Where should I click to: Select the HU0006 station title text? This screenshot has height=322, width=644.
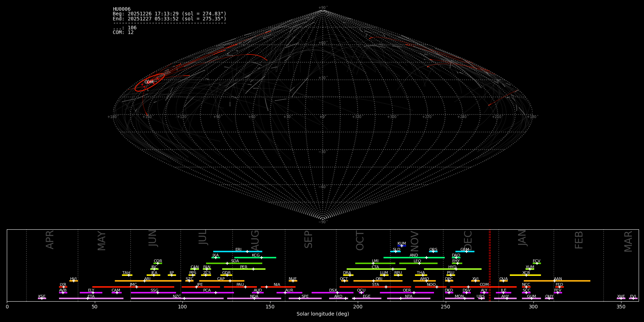coord(122,9)
